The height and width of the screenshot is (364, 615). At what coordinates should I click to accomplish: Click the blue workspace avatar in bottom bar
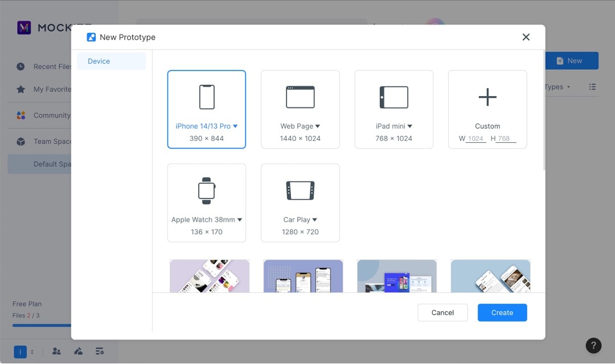click(20, 352)
